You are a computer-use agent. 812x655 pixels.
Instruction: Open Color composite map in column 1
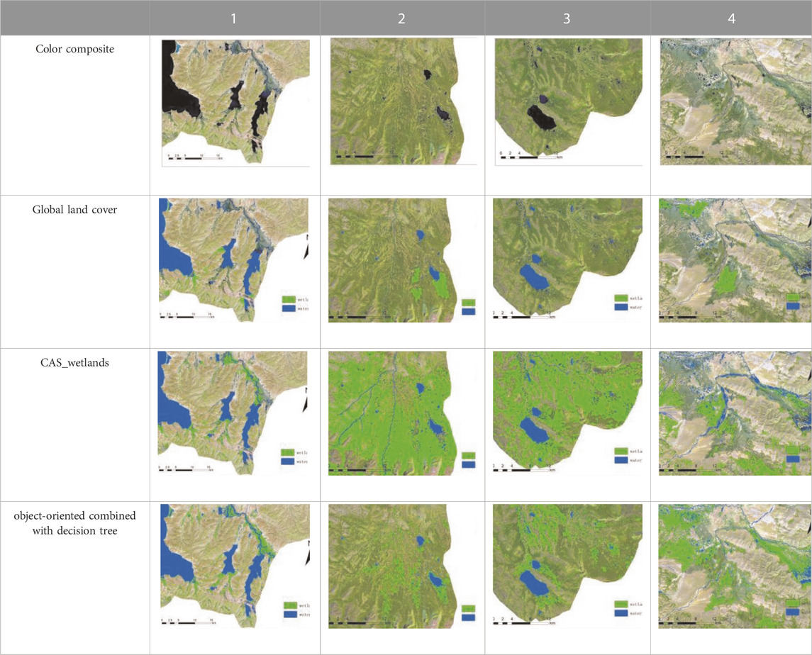tap(235, 103)
